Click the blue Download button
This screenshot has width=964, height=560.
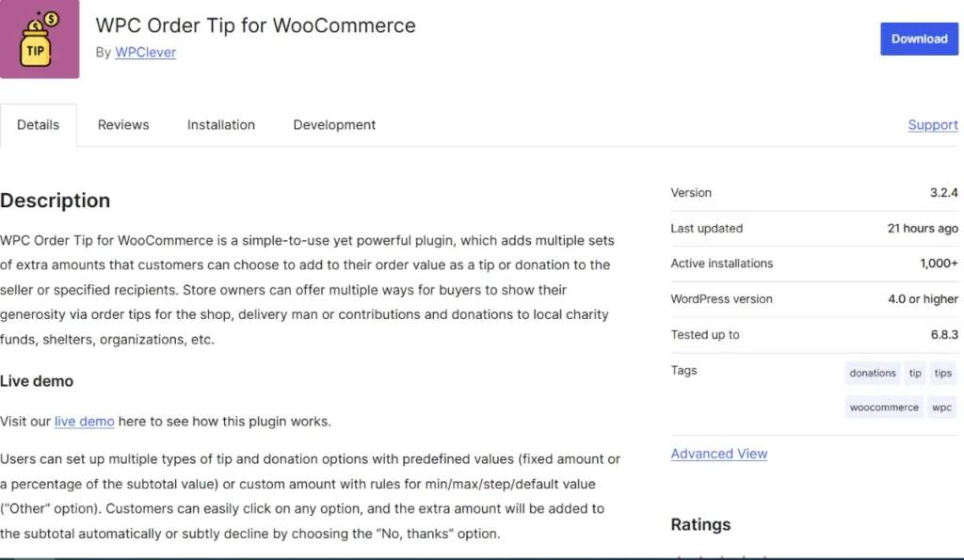[919, 39]
